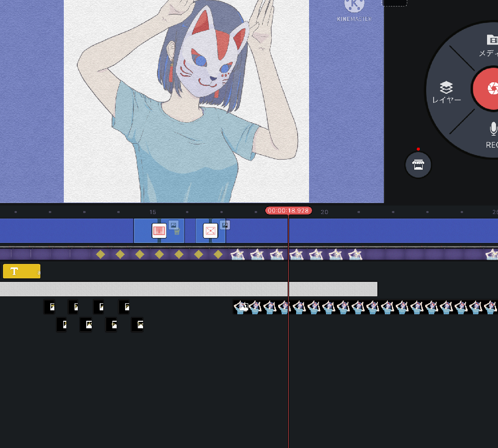
Task: Open the asset store round button
Action: coord(418,165)
